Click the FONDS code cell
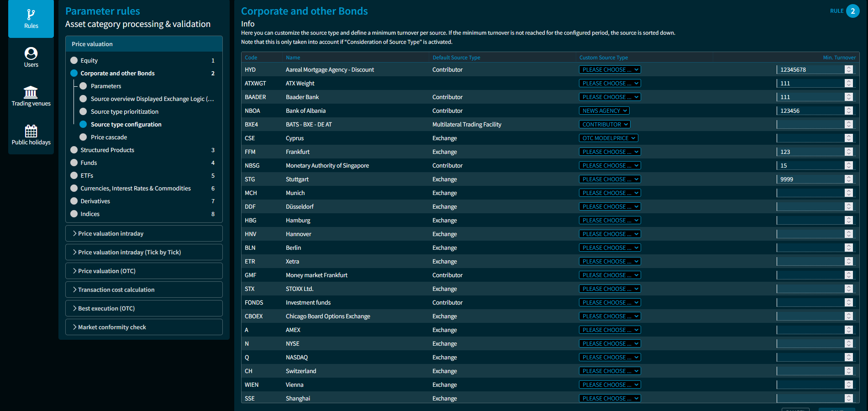868x411 pixels. point(254,302)
